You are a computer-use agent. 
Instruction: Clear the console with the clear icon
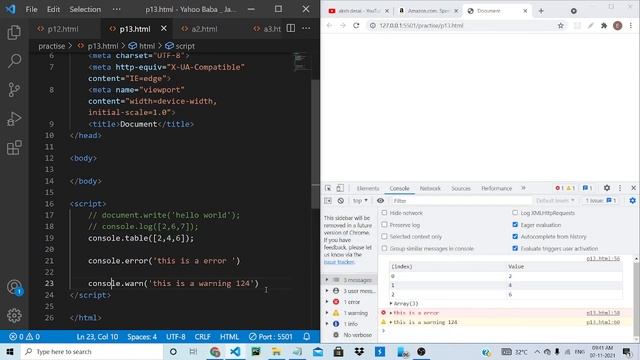(340, 201)
